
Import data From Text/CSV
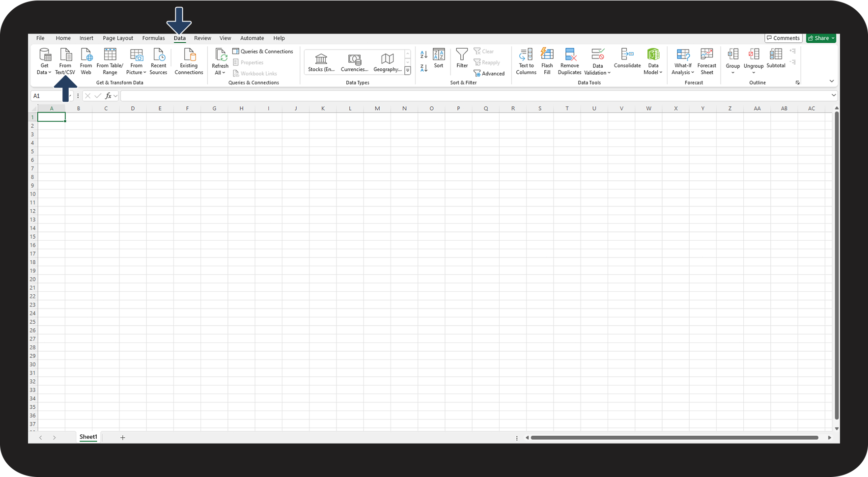point(65,61)
